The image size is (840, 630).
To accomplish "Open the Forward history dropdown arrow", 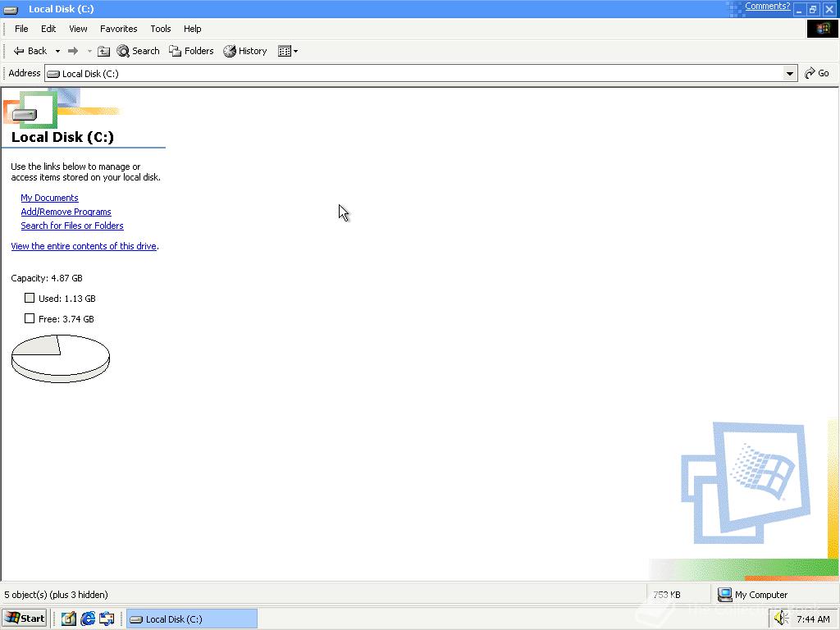I will pyautogui.click(x=89, y=52).
